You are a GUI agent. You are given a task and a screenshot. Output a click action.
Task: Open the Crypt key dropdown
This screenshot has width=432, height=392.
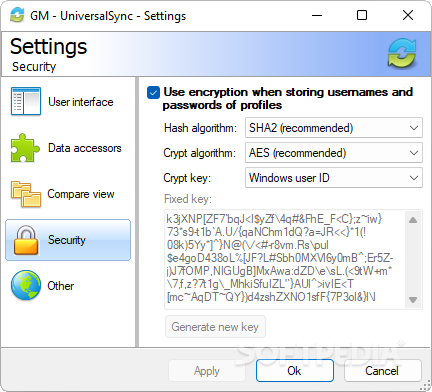coord(334,178)
